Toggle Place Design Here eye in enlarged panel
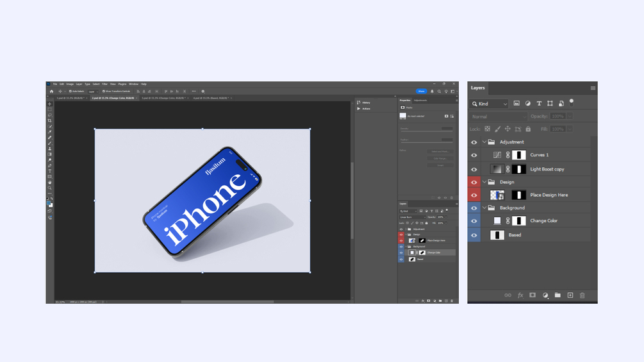This screenshot has height=362, width=644. point(474,195)
